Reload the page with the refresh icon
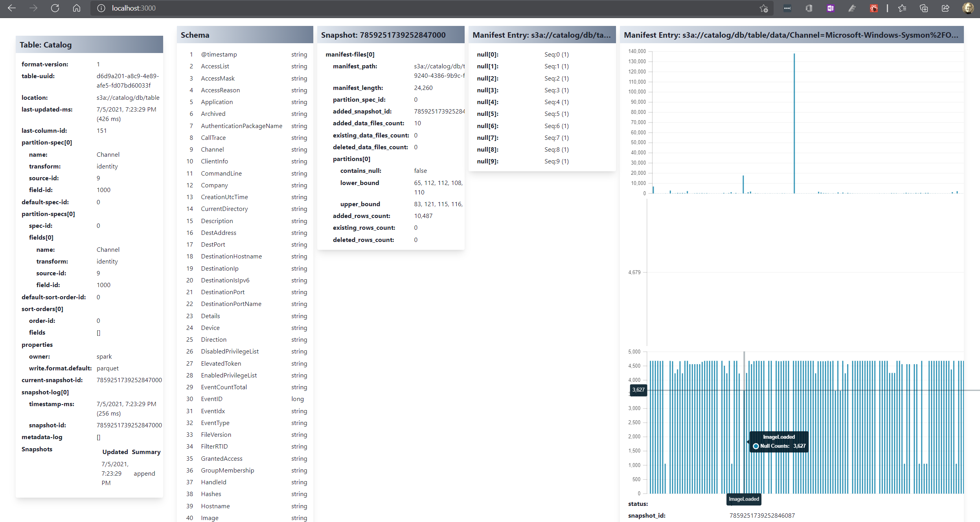This screenshot has width=980, height=522. click(55, 8)
